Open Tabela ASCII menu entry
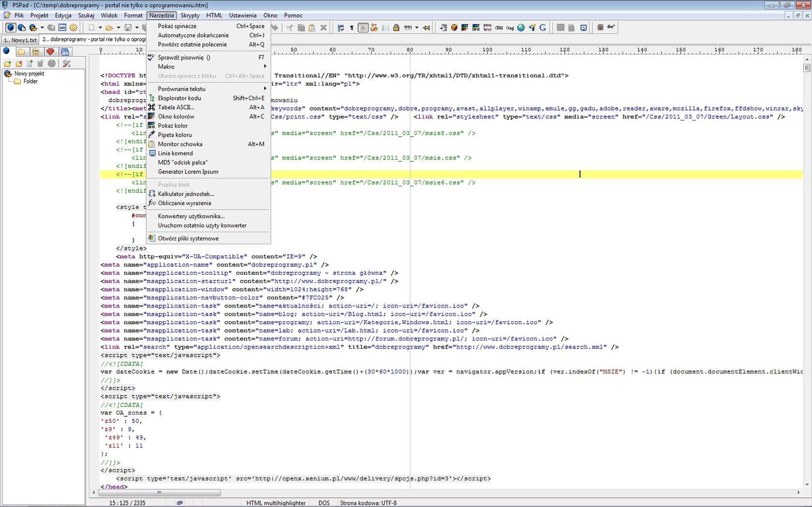 tap(208, 107)
